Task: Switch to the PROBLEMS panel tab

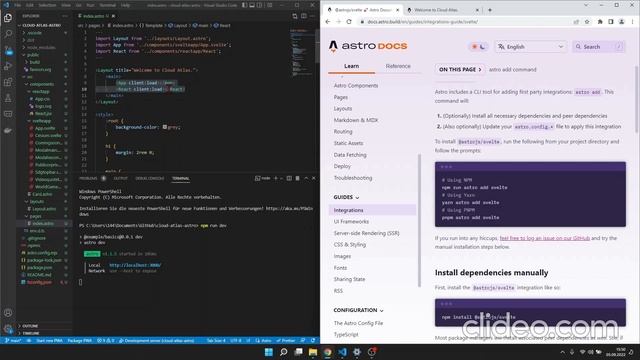Action: 88,178
